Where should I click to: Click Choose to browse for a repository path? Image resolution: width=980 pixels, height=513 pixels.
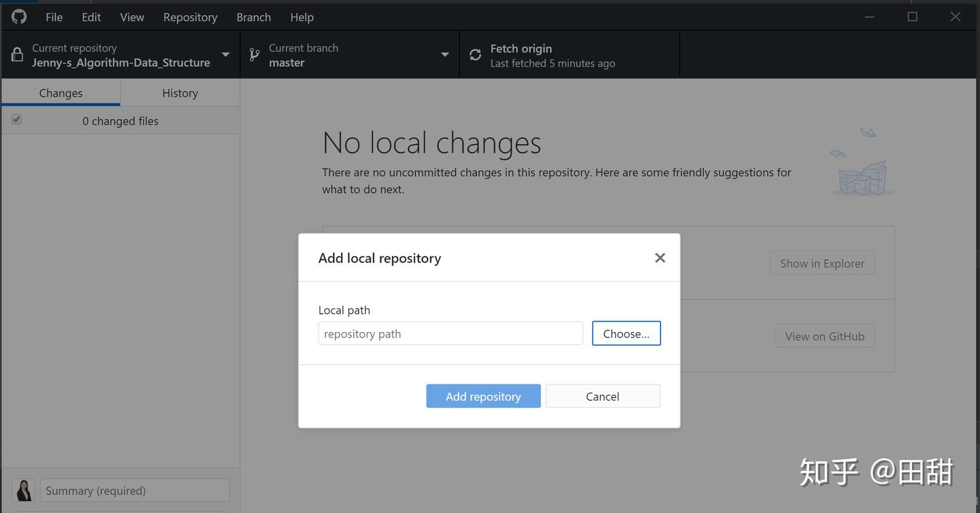625,333
